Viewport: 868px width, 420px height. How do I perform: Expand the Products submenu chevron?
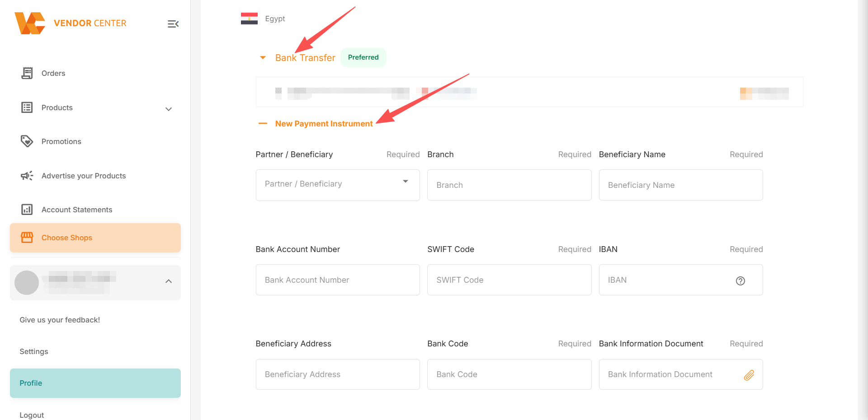(169, 109)
